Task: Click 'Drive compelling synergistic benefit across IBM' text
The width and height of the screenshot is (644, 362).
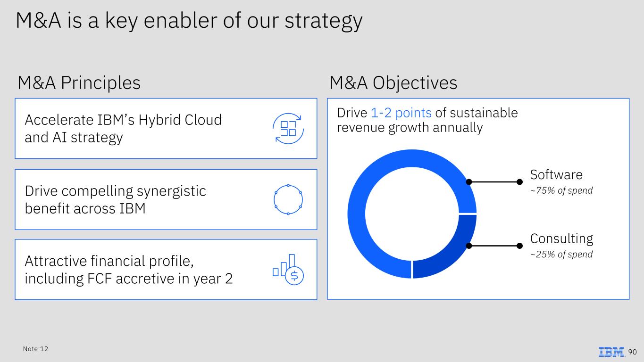Action: tap(115, 199)
